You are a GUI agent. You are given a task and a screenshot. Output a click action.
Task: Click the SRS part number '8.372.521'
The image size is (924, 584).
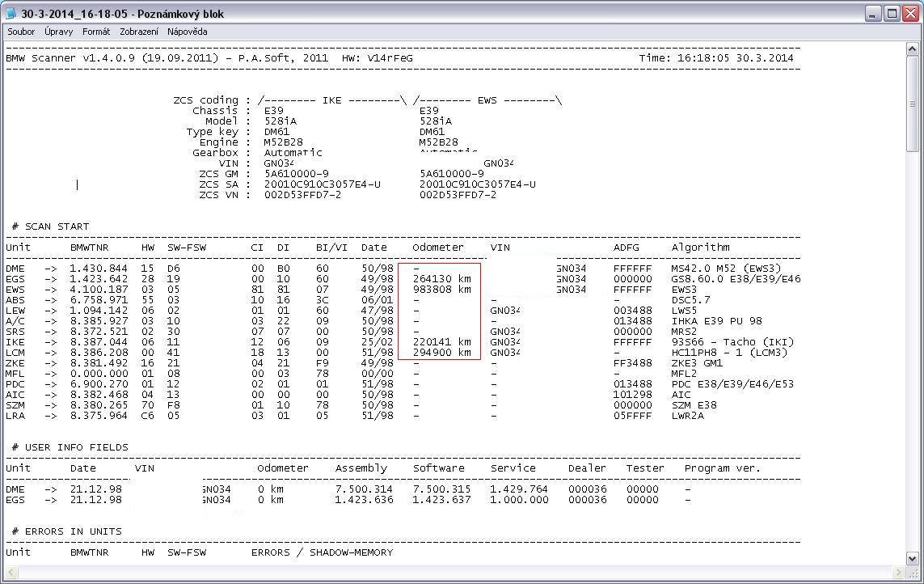pos(99,332)
